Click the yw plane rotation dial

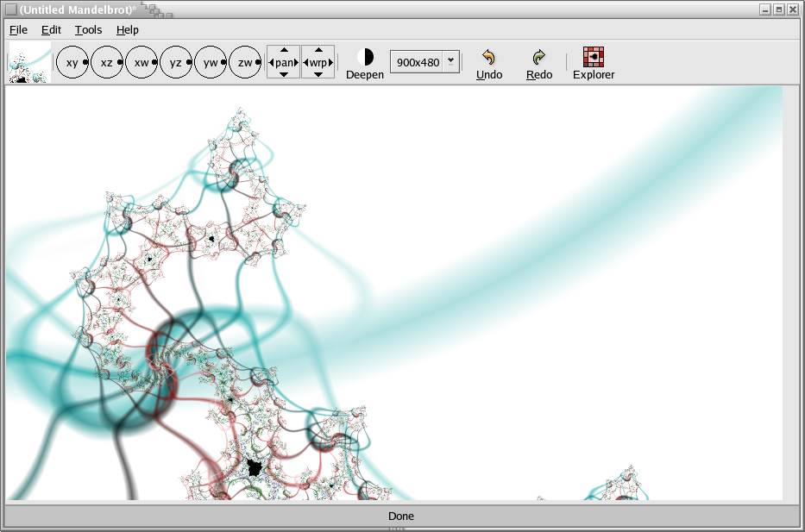(x=211, y=63)
